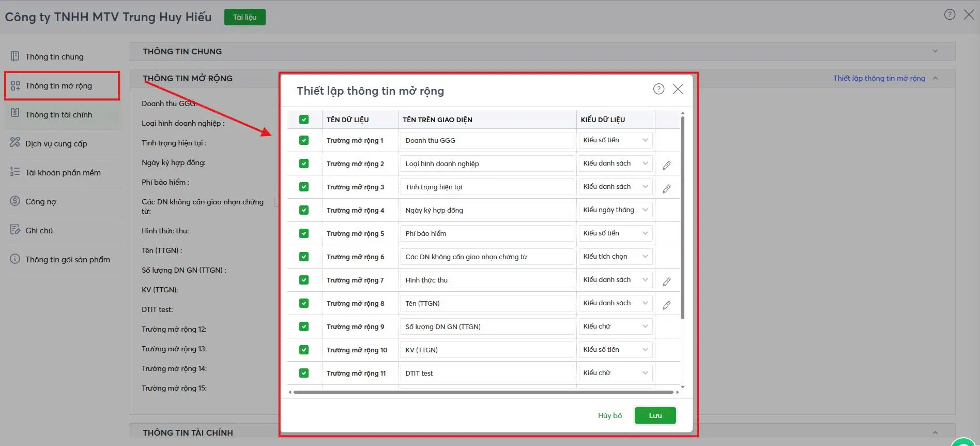The image size is (980, 446).
Task: Click the green Tài liệu button
Action: (244, 17)
